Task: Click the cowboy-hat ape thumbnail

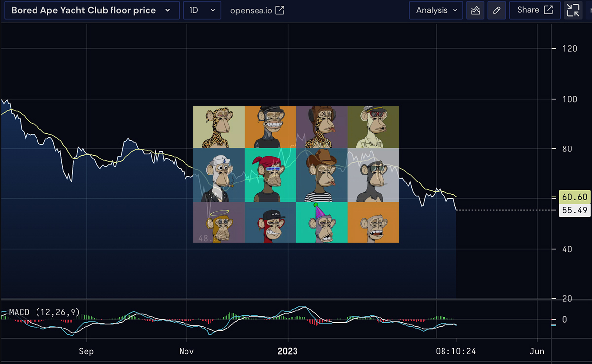Action: (x=322, y=175)
